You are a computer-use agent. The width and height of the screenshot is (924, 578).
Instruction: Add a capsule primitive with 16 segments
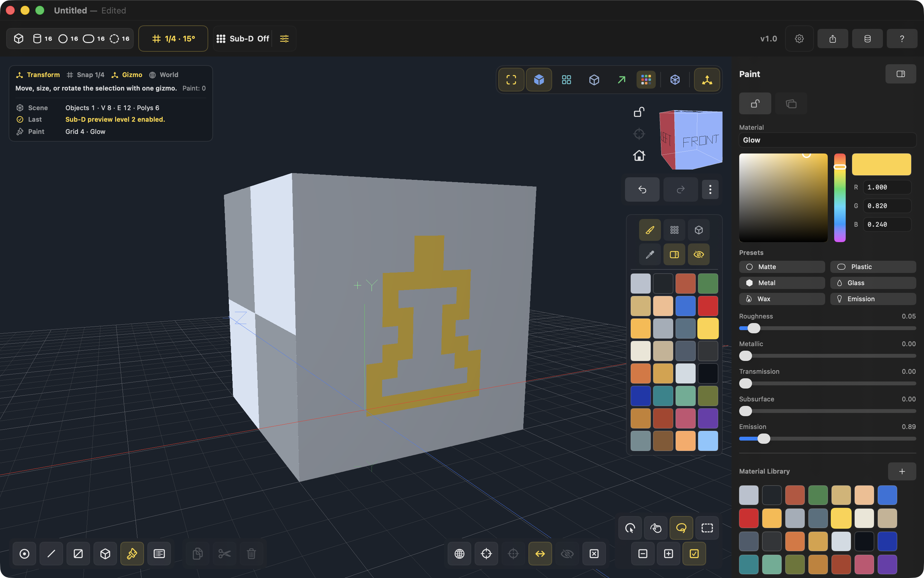[x=94, y=39]
